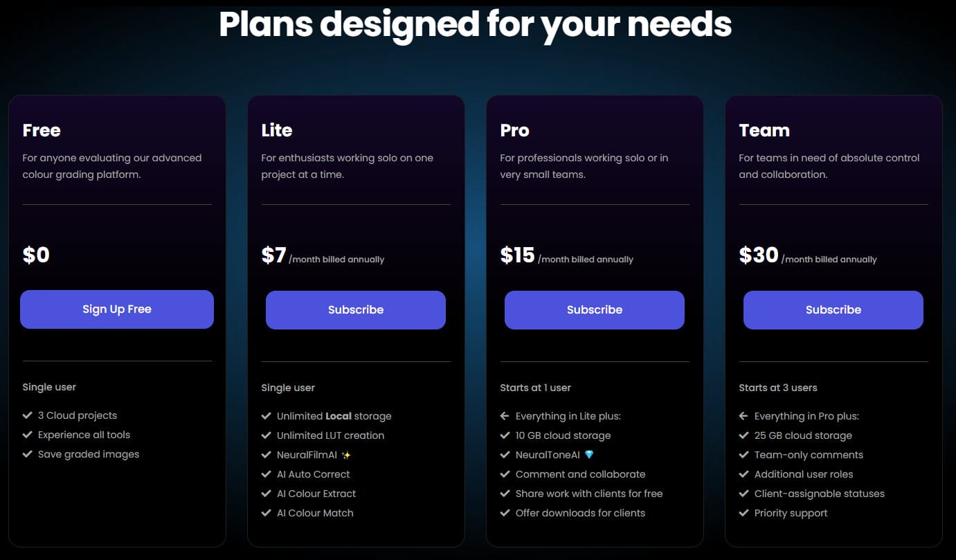This screenshot has width=956, height=560.
Task: Click the diamond icon beside NeuralToneAI
Action: click(589, 455)
